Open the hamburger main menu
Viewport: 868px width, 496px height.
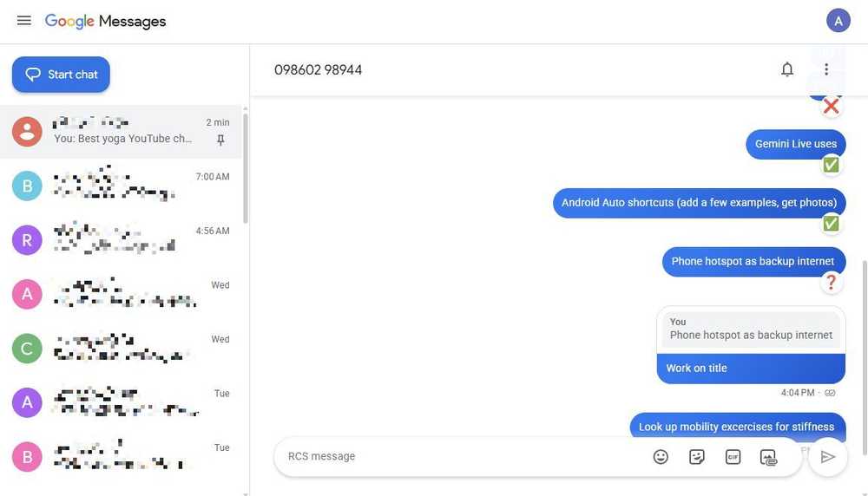(23, 21)
